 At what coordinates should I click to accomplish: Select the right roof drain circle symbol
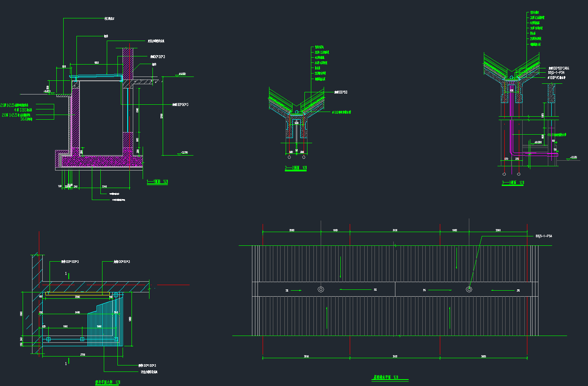(x=469, y=289)
